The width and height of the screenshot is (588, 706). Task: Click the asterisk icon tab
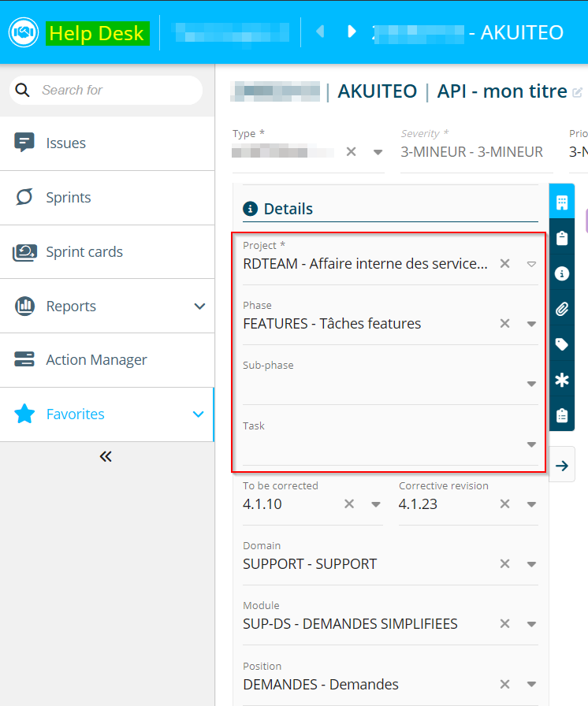(561, 381)
